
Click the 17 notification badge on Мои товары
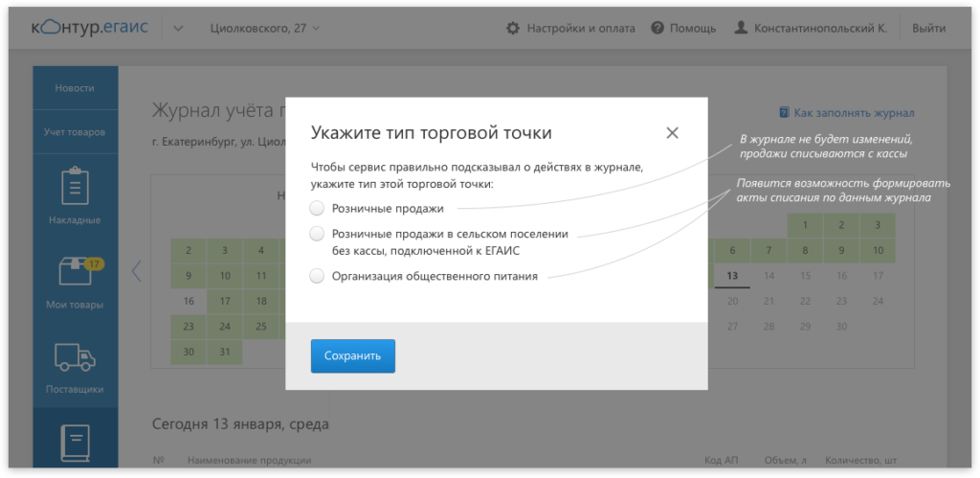(94, 264)
